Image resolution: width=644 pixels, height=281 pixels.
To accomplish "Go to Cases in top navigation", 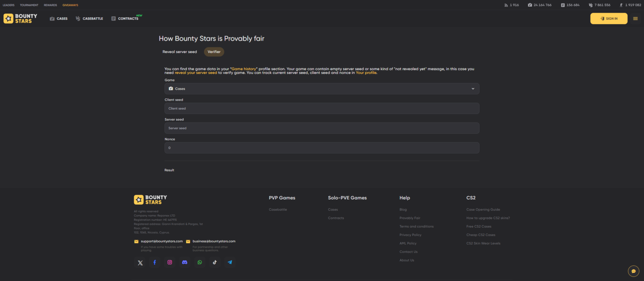I will [59, 19].
